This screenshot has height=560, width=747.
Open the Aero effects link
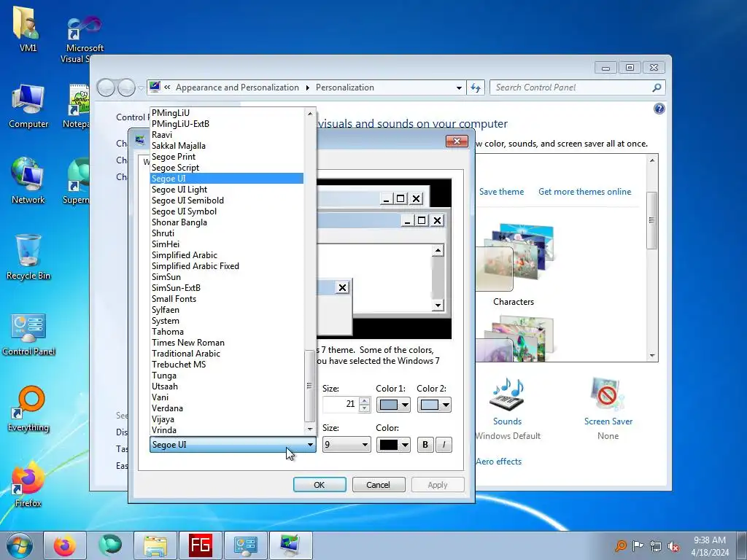point(498,462)
